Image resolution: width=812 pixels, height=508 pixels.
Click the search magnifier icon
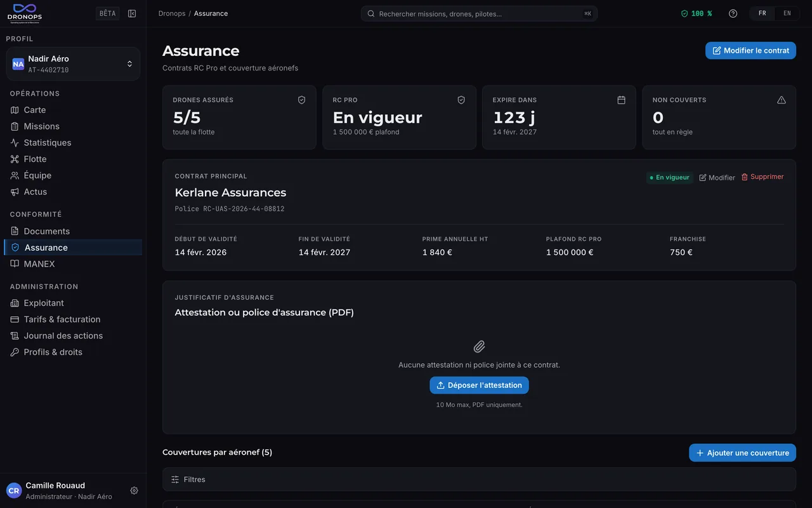[370, 13]
